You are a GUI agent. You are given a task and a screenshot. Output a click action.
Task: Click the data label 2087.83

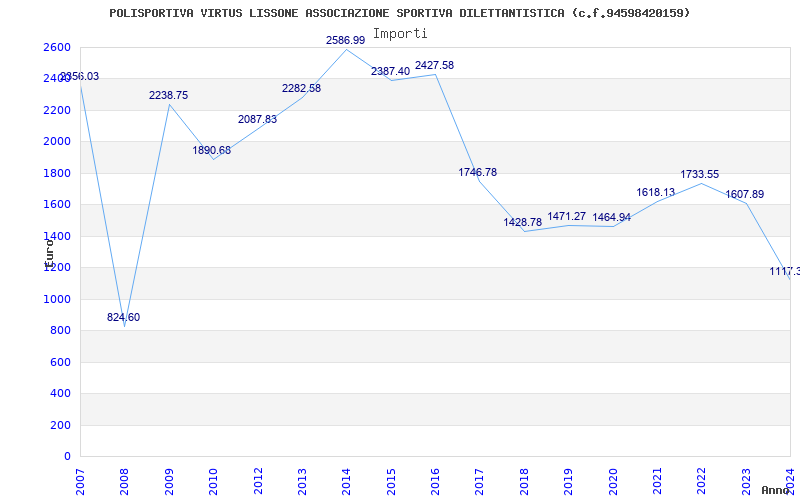pos(257,119)
